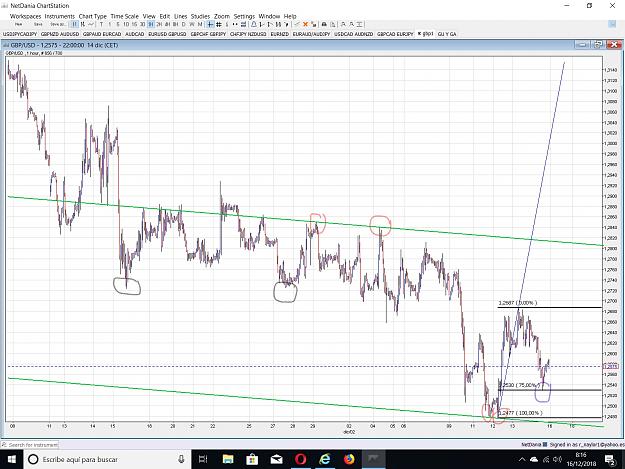Screen dimensions: 625x469
Task: Click the Save as toolbar button
Action: point(58,24)
